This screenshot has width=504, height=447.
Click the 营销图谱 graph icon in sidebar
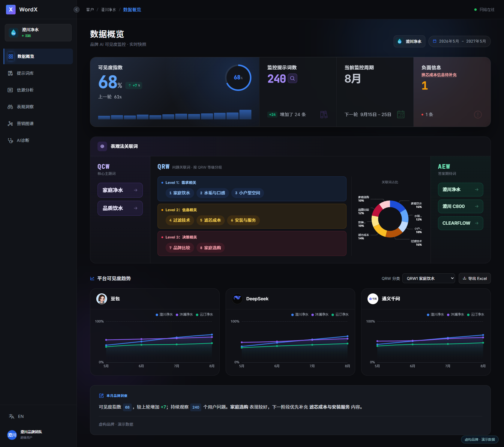[x=10, y=124]
